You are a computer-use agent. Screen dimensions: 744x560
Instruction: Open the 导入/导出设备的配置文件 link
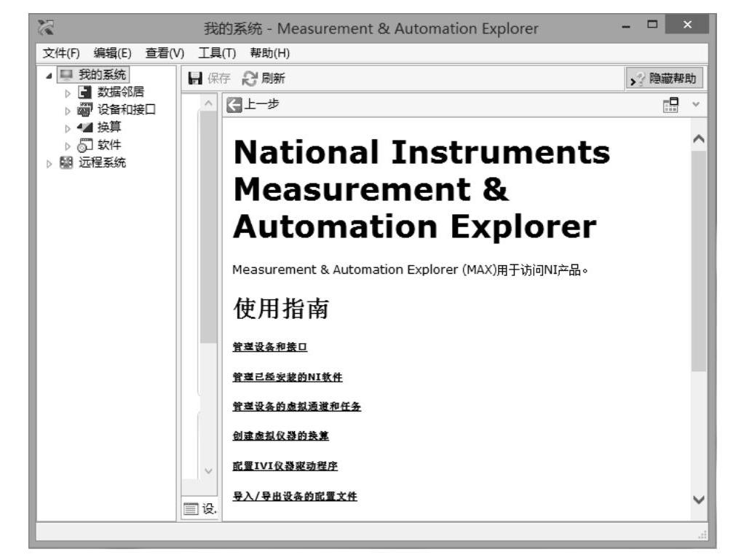(x=295, y=496)
